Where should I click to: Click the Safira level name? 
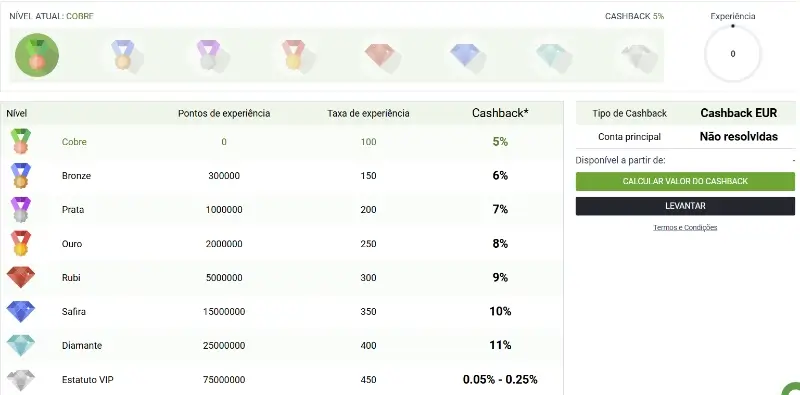click(73, 312)
